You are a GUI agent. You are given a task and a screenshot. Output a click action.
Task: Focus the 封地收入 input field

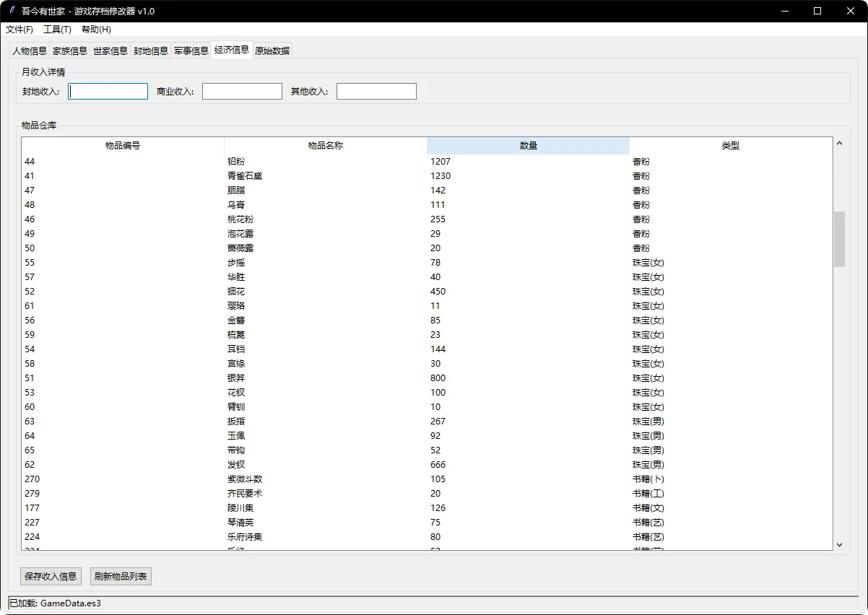[108, 91]
